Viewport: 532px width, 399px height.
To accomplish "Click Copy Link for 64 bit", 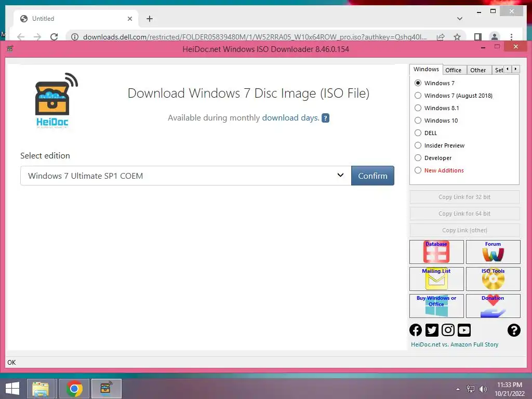I will [x=464, y=214].
